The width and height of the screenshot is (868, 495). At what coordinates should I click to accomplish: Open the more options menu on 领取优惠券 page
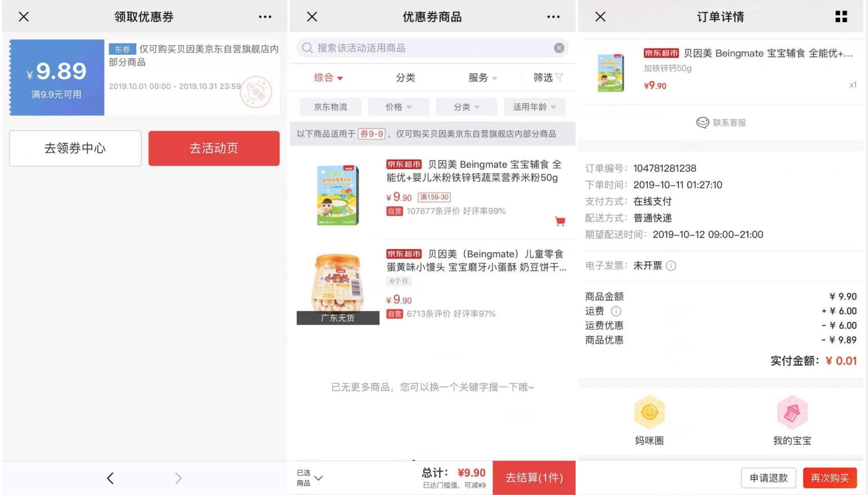(265, 17)
